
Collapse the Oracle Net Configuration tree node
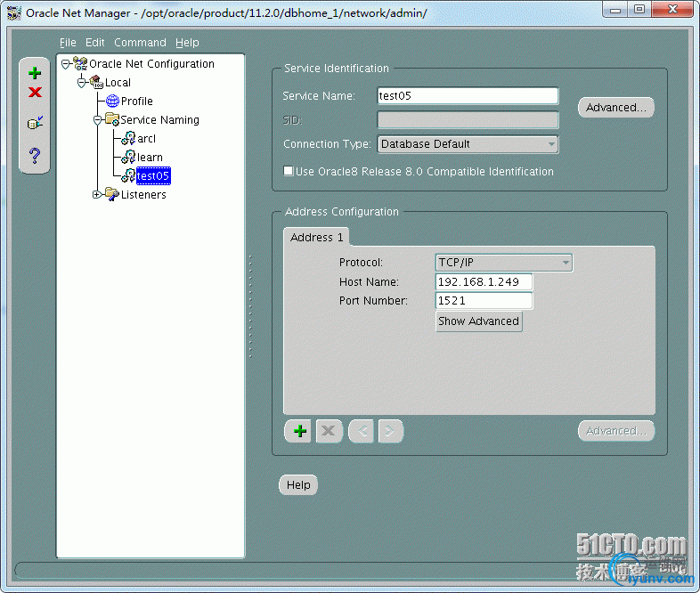click(66, 65)
